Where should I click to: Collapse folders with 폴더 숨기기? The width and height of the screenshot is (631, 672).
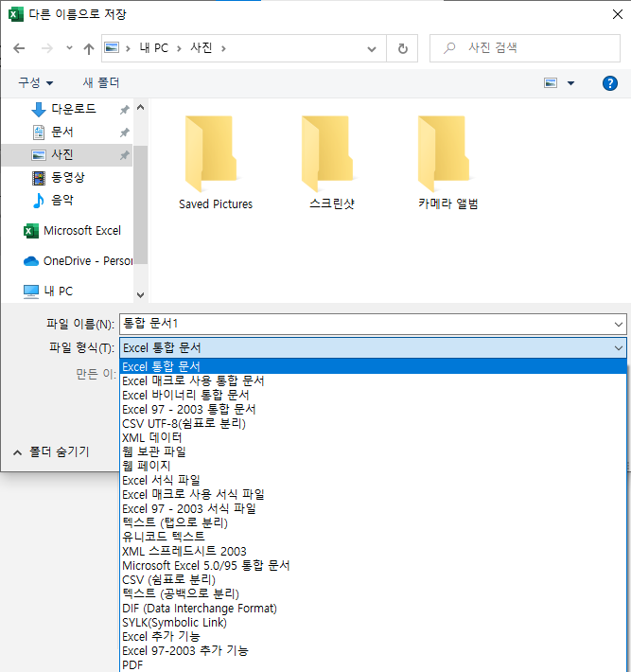click(x=51, y=451)
